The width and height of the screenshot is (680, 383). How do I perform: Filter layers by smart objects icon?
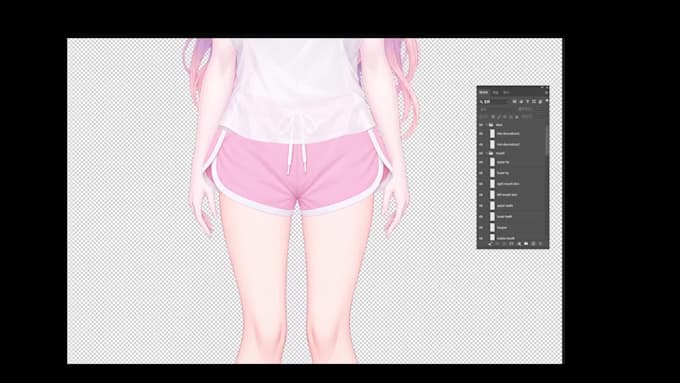click(540, 101)
